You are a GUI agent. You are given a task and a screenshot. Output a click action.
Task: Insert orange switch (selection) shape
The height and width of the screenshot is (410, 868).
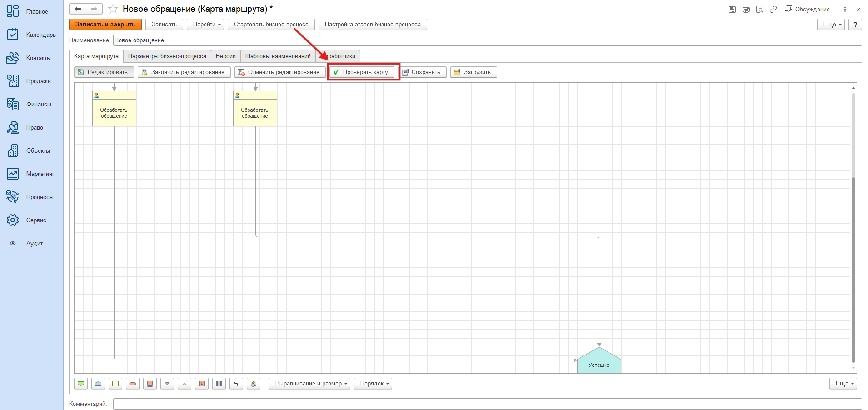tap(150, 384)
